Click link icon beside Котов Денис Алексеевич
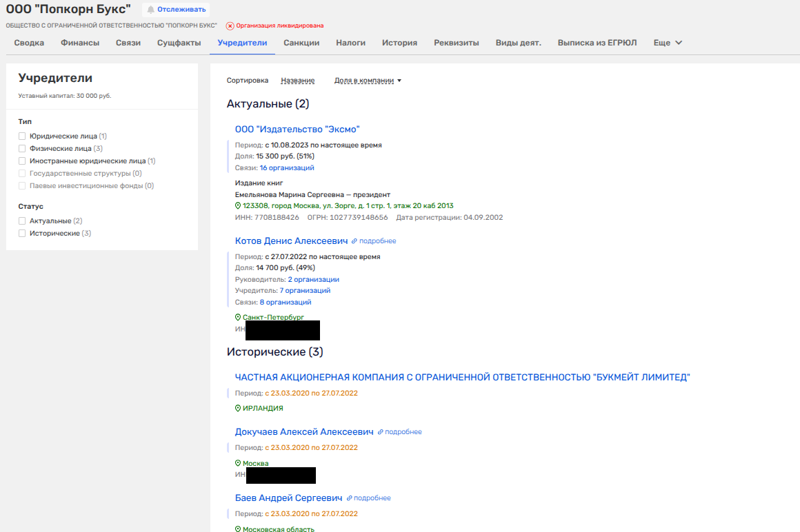The height and width of the screenshot is (532, 800). pos(354,241)
